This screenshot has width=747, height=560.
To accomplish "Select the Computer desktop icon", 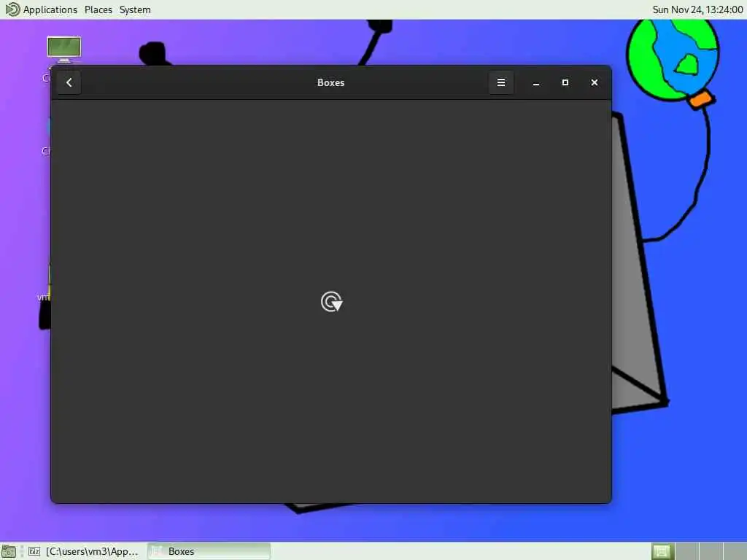I will (x=64, y=50).
